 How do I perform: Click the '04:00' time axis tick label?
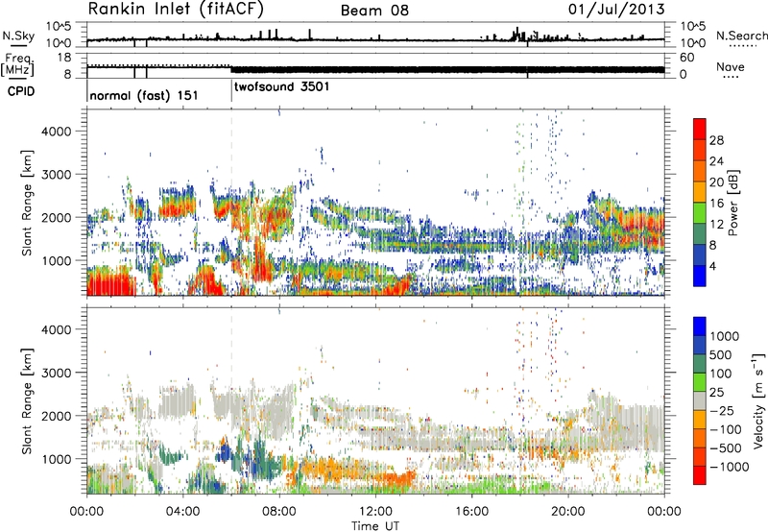pyautogui.click(x=183, y=512)
